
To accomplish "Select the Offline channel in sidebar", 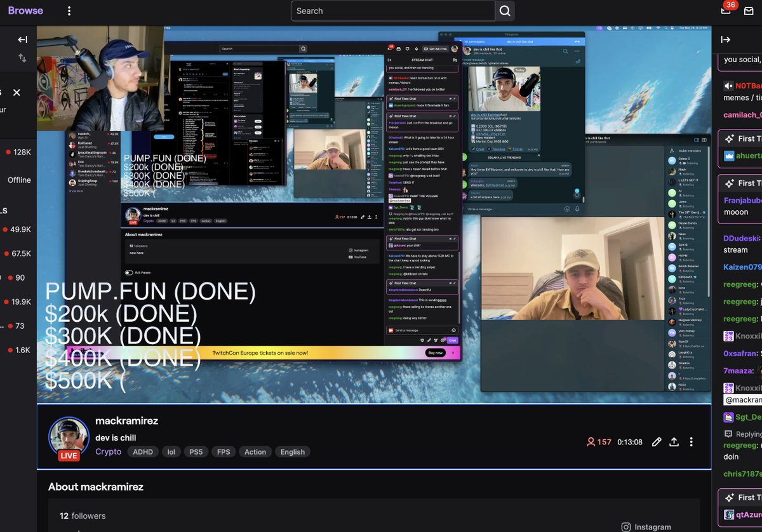I will coord(18,180).
